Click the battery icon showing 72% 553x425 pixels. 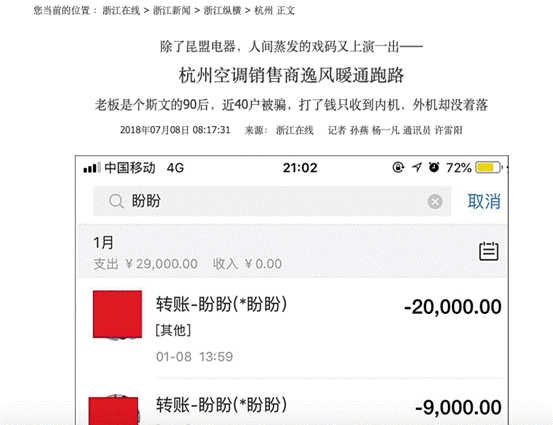click(488, 167)
